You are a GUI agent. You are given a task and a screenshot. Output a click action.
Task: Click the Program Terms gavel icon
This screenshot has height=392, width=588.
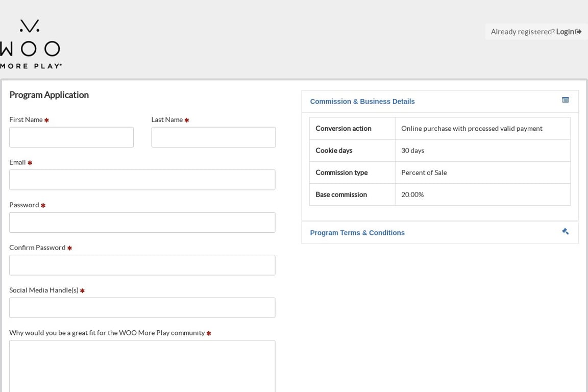(x=565, y=231)
